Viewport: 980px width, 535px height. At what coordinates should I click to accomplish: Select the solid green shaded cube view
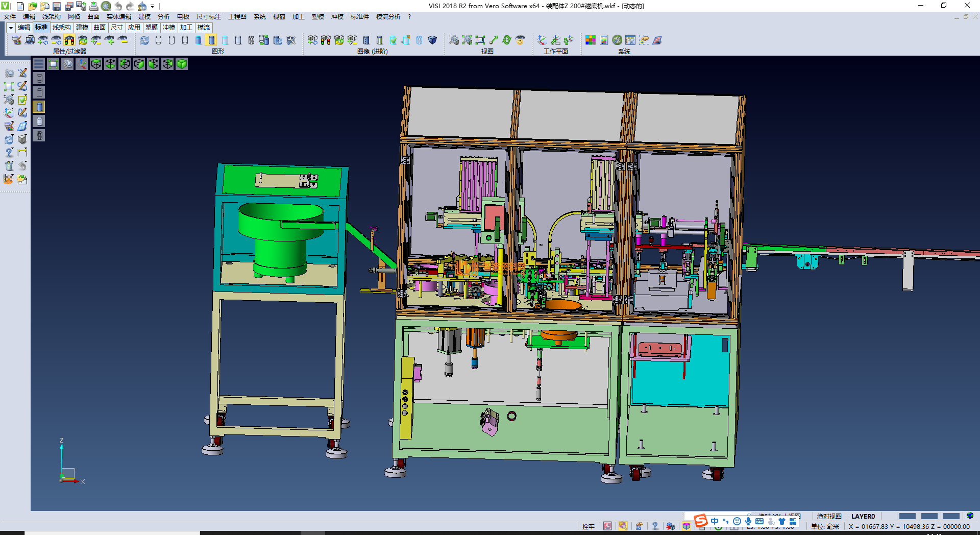click(x=182, y=64)
